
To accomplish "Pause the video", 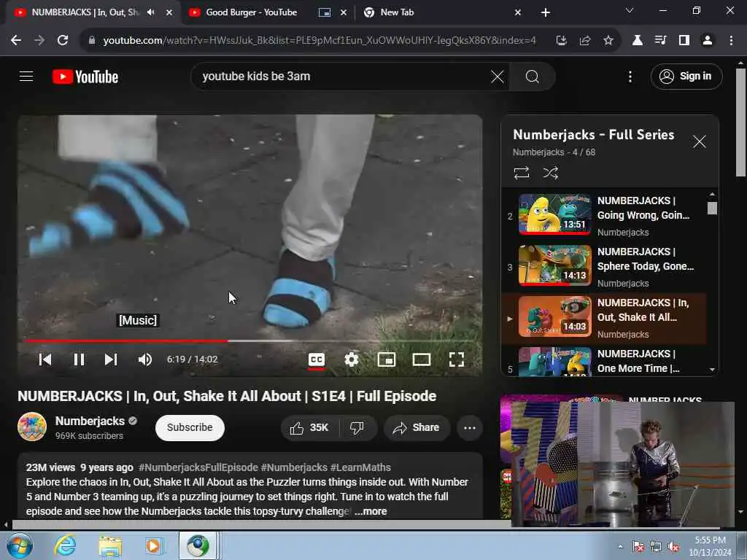I will click(79, 359).
